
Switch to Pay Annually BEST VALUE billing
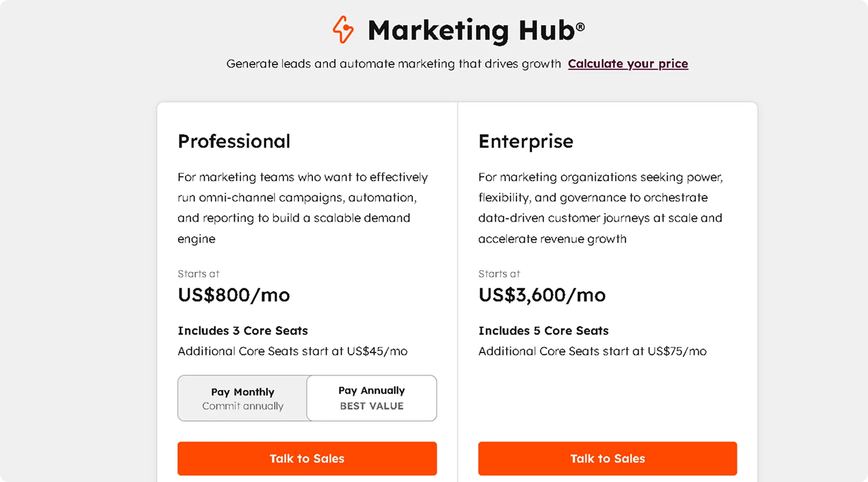pos(371,398)
